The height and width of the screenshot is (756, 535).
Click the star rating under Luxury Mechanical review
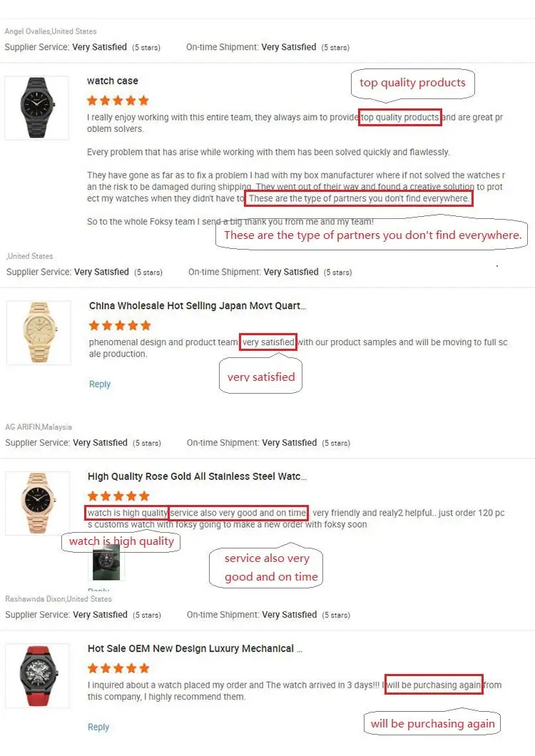click(118, 668)
